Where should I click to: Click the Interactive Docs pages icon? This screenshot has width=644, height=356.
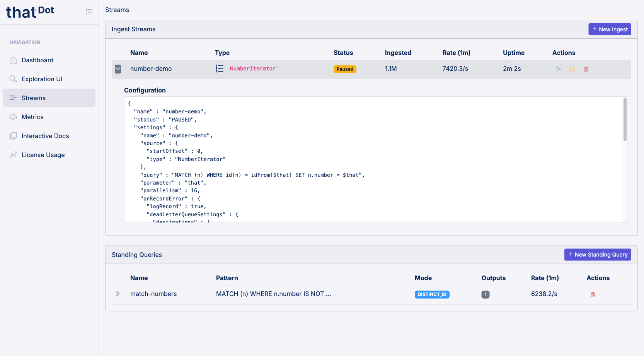[13, 136]
